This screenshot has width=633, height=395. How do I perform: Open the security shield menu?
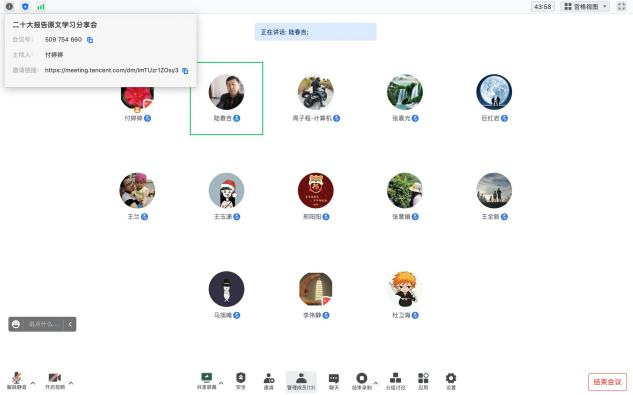tap(241, 380)
